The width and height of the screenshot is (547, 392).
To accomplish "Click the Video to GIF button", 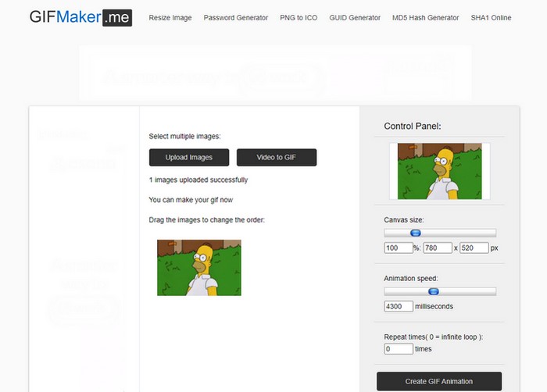I will 277,157.
